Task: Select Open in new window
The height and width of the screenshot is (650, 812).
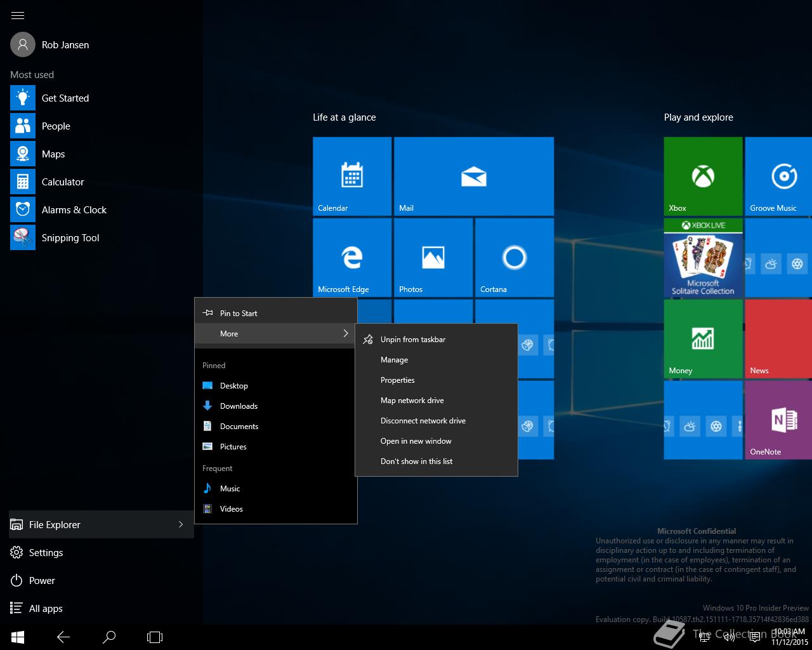Action: tap(436, 441)
